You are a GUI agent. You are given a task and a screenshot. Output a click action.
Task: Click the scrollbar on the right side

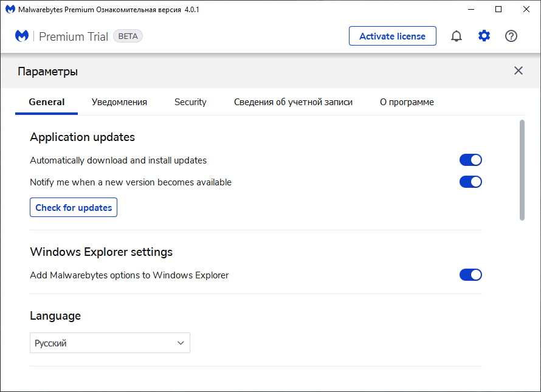coord(522,170)
